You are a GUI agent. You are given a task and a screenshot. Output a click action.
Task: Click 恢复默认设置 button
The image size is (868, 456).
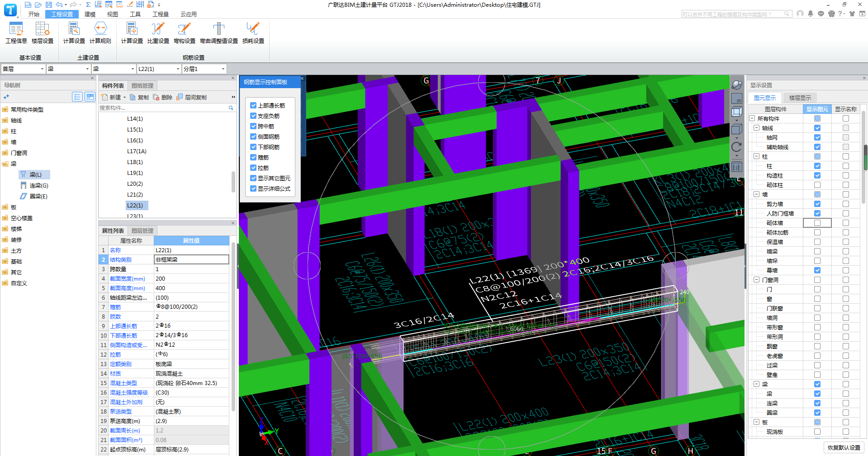(844, 447)
